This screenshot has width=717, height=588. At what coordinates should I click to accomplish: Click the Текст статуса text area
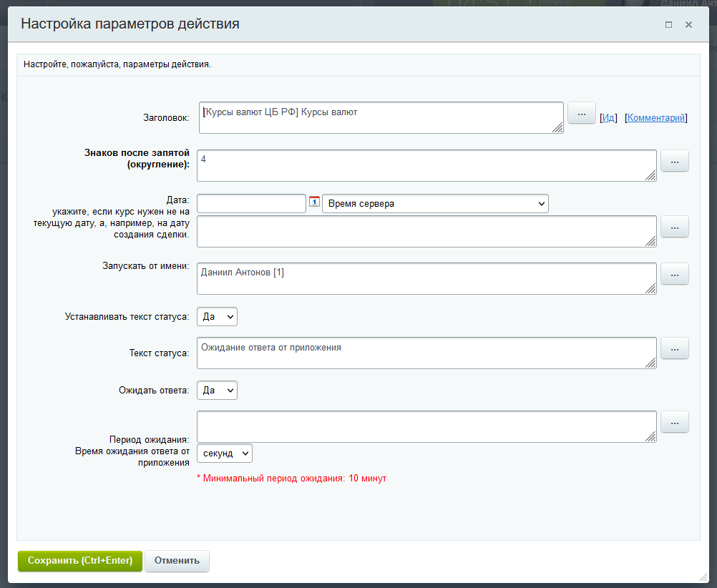[x=426, y=353]
